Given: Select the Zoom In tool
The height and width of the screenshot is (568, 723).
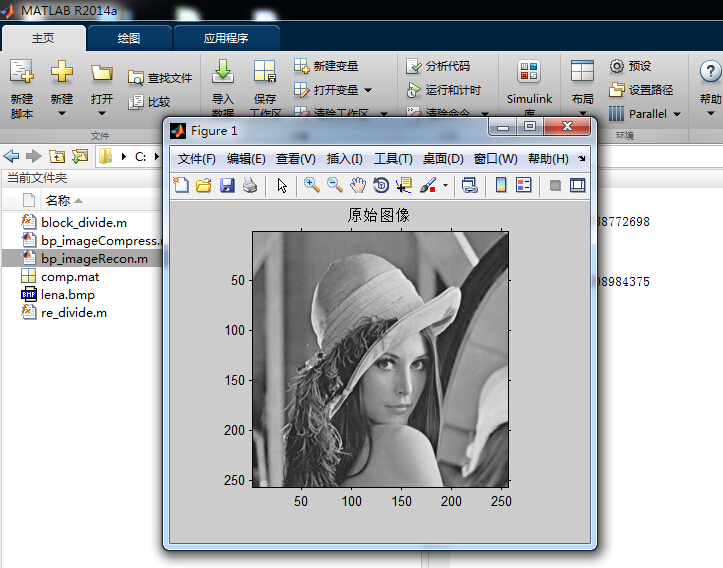Looking at the screenshot, I should coord(312,185).
